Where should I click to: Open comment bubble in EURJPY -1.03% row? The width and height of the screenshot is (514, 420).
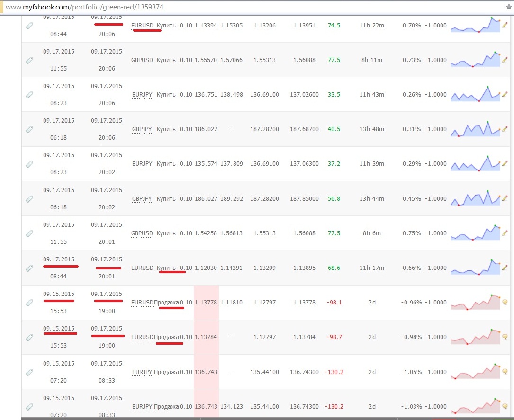(x=505, y=406)
